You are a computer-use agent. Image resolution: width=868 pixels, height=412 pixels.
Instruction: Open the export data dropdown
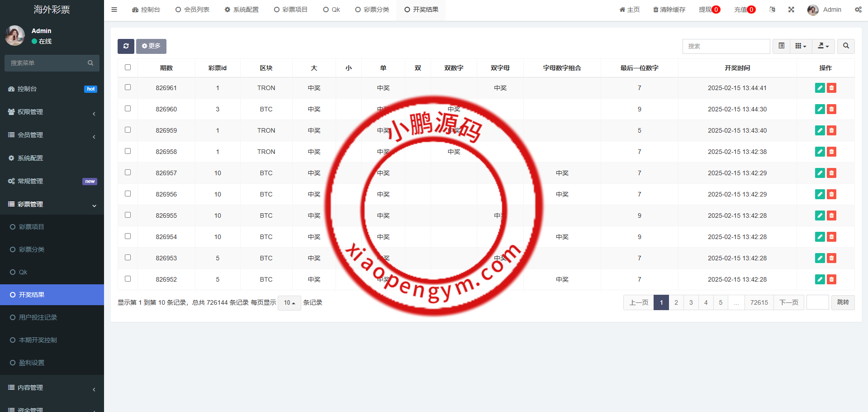pyautogui.click(x=823, y=46)
